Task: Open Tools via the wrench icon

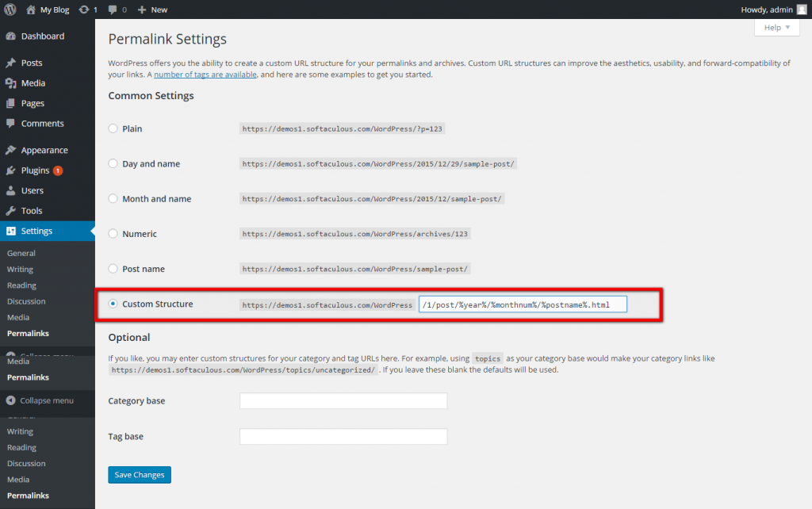Action: click(10, 211)
